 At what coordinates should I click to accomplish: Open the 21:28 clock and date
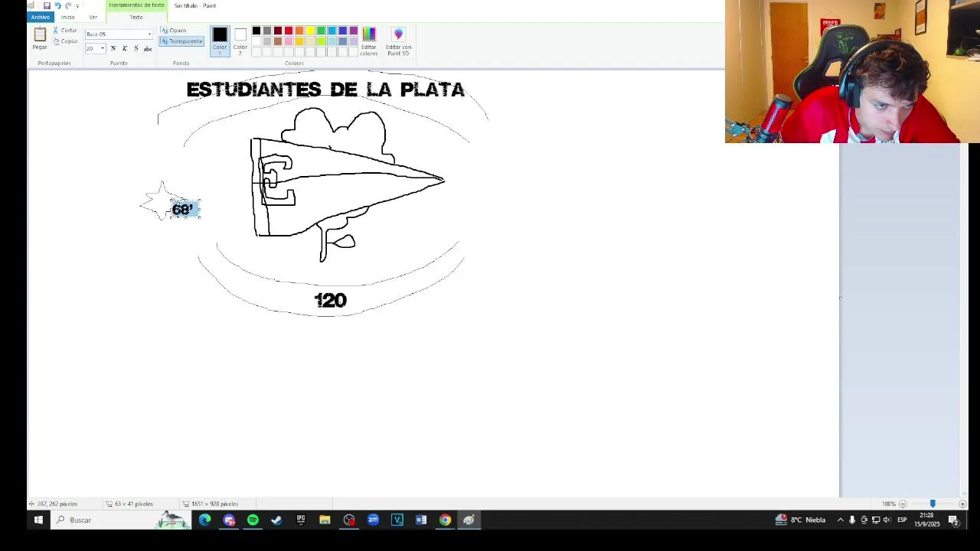927,520
